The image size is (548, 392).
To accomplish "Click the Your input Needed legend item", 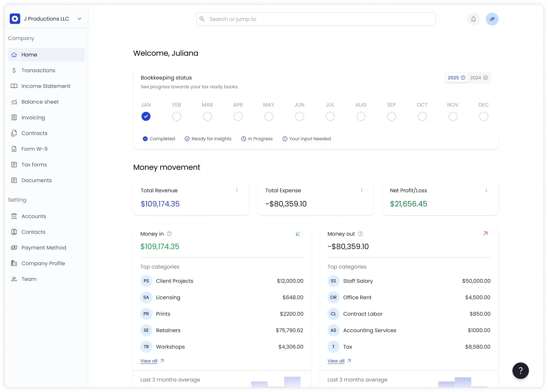I will coord(307,139).
